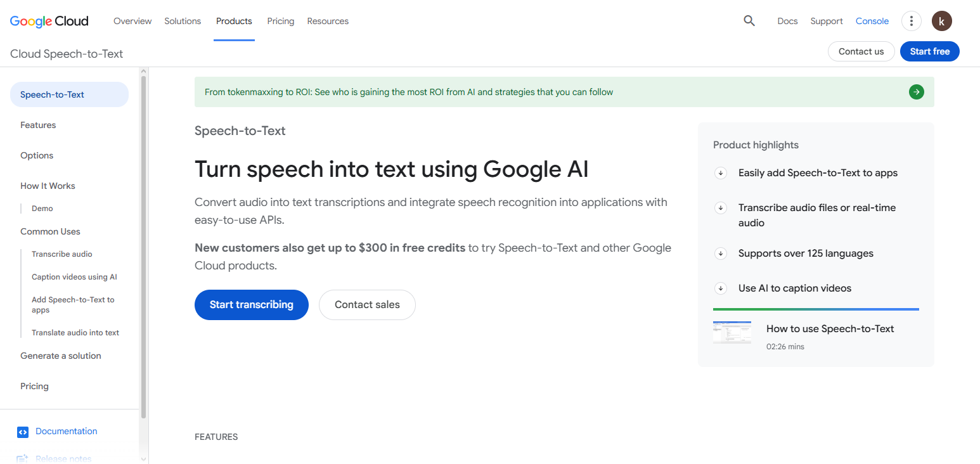Open the Demo sidebar sub-item
Screen dimensions: 980x464
(42, 209)
